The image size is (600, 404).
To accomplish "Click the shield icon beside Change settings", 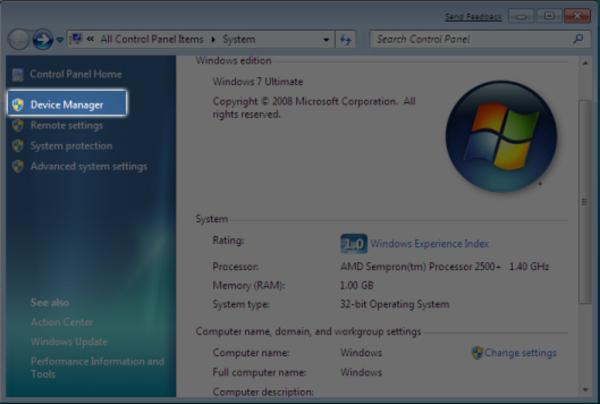I will (477, 353).
